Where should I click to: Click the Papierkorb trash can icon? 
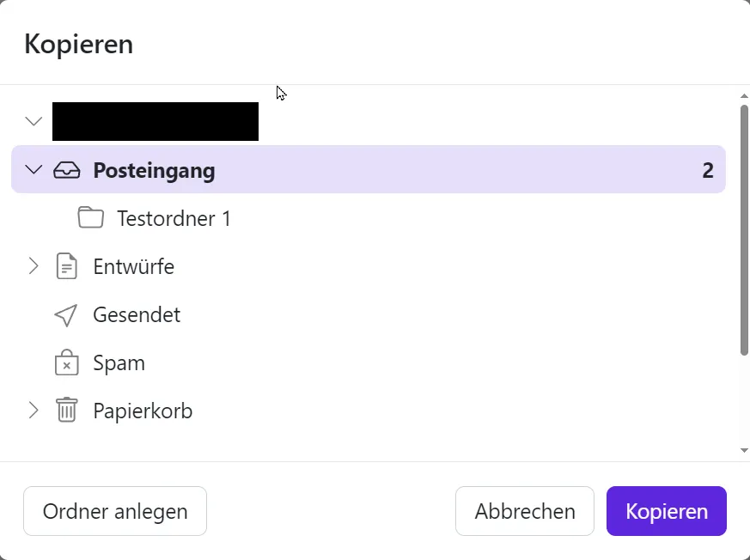(66, 411)
